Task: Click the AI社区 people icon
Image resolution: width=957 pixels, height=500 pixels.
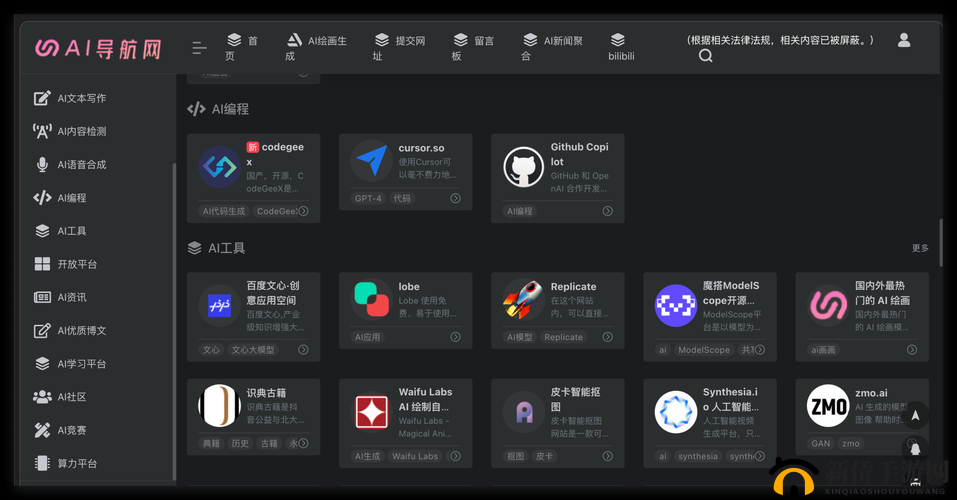Action: (42, 397)
